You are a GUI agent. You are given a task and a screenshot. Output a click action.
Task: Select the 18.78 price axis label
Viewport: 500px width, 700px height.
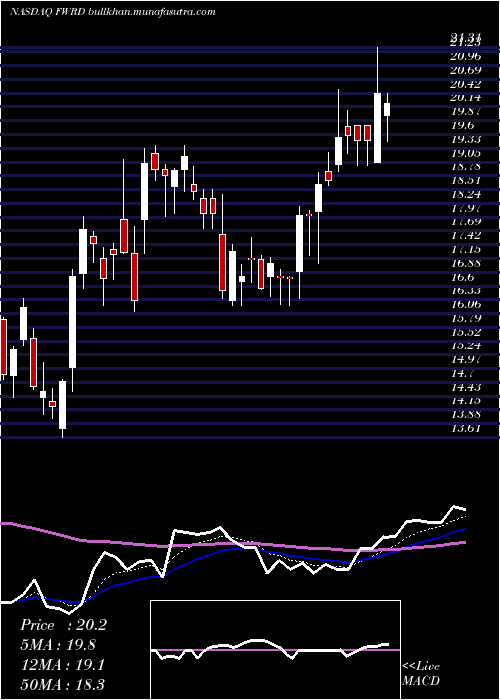pyautogui.click(x=466, y=167)
